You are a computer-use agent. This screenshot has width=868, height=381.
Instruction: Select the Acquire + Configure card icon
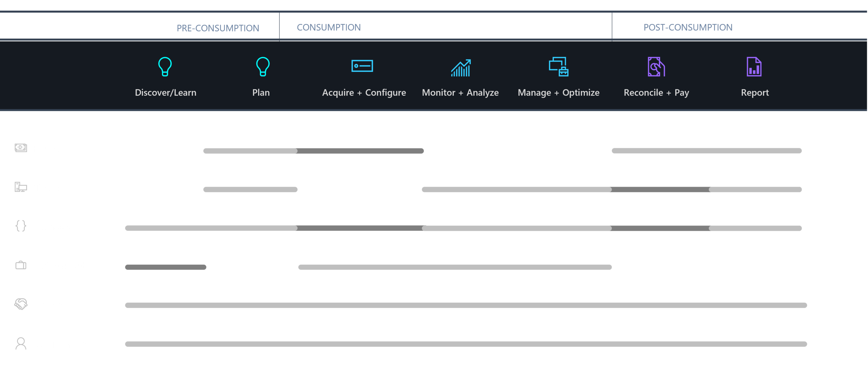click(x=362, y=66)
